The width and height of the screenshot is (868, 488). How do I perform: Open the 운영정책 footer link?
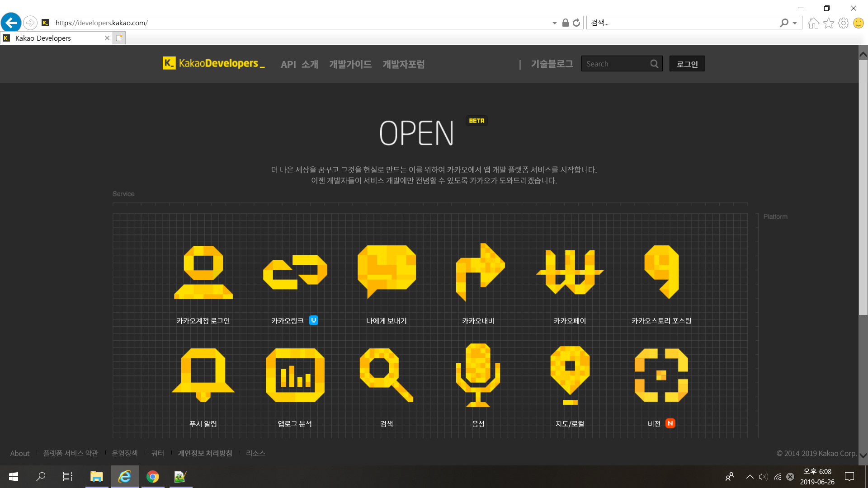pos(125,453)
